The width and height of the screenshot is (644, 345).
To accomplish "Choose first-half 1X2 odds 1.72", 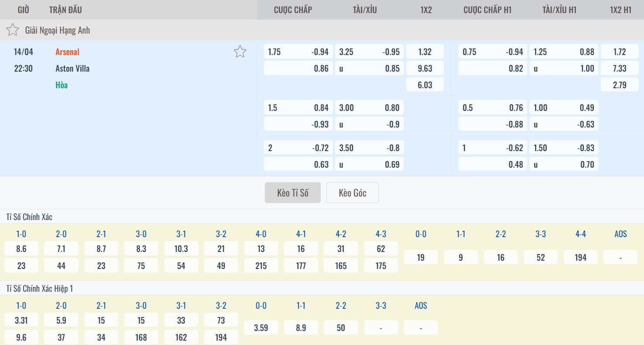I will point(619,52).
